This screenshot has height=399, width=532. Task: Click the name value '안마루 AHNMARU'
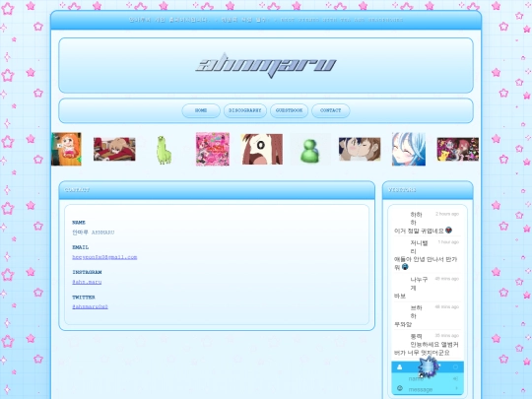coord(94,233)
